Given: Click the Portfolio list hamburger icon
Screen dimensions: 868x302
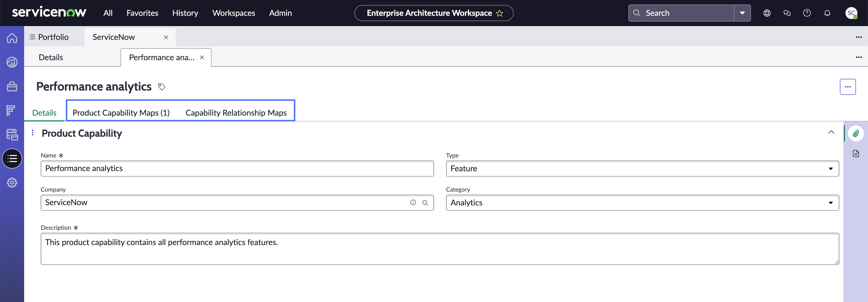Looking at the screenshot, I should (32, 37).
